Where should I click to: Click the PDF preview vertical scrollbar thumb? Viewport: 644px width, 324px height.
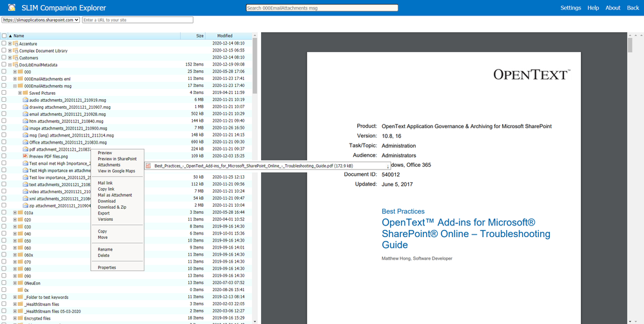coord(630,45)
